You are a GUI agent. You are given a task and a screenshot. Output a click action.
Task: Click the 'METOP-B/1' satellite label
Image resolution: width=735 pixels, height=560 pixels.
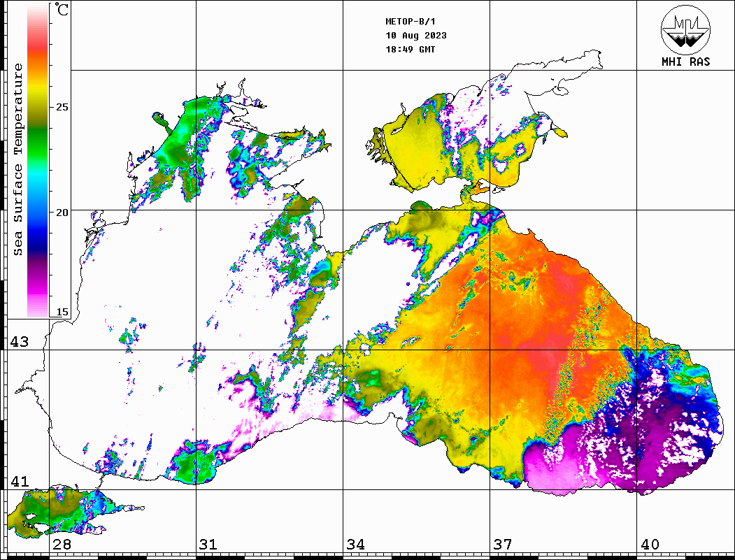click(x=410, y=22)
